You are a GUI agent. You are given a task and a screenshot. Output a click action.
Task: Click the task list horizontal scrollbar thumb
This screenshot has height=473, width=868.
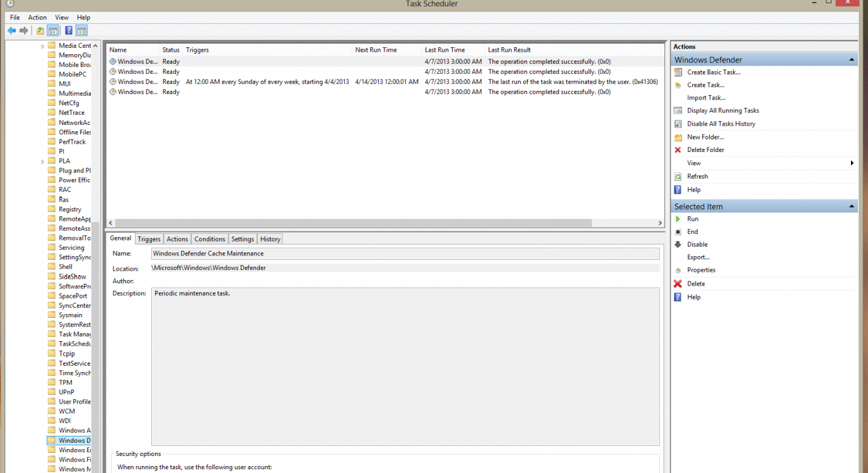click(x=354, y=223)
